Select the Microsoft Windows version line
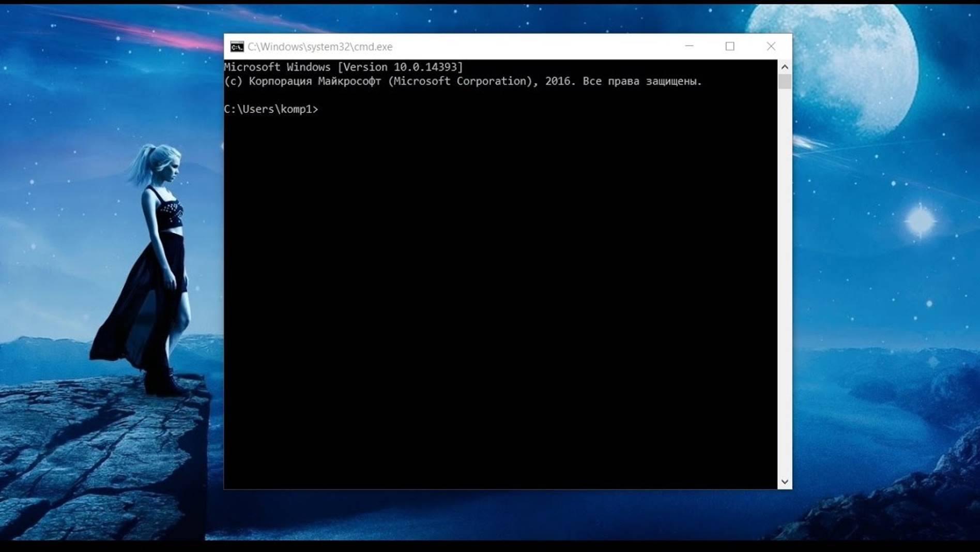The width and height of the screenshot is (980, 552). [344, 67]
